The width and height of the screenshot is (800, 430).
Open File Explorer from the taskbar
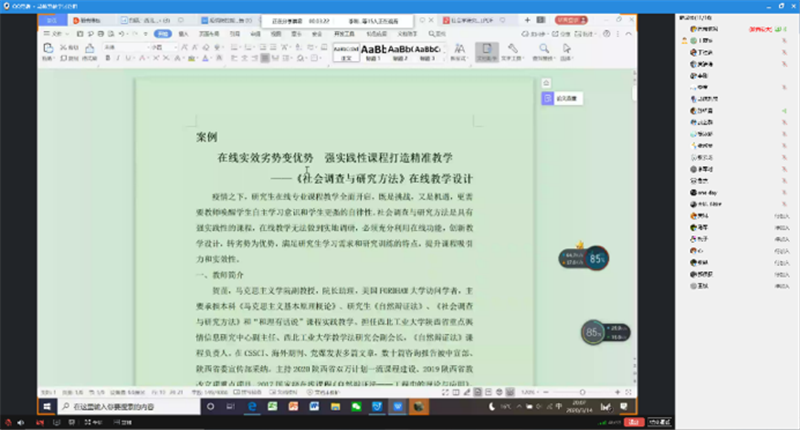335,407
